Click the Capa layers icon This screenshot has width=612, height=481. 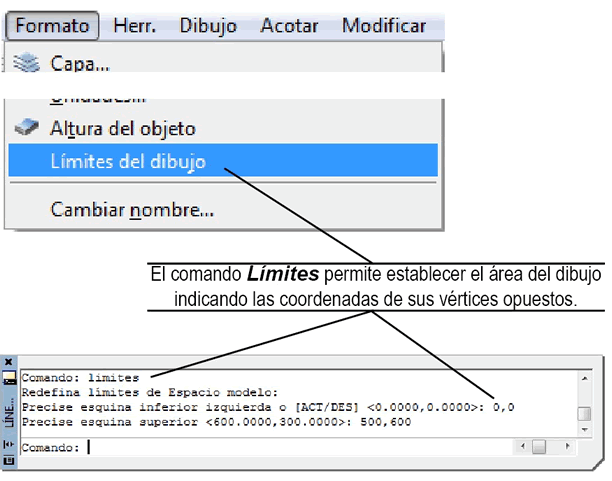pos(27,63)
